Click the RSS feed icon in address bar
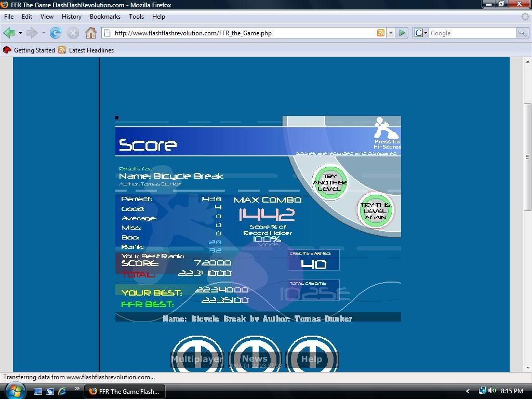This screenshot has width=532, height=399. (x=381, y=33)
